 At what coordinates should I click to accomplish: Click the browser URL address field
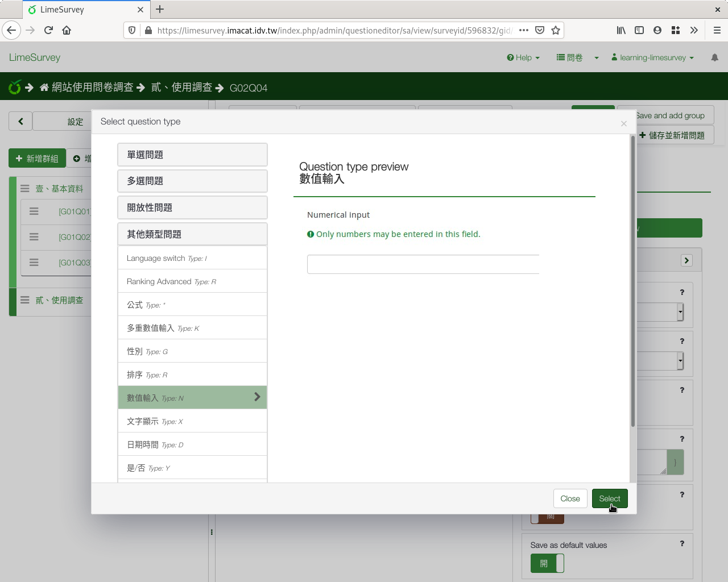tap(334, 30)
